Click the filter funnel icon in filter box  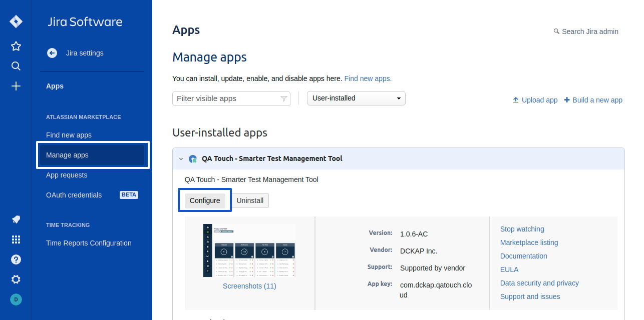click(x=284, y=98)
